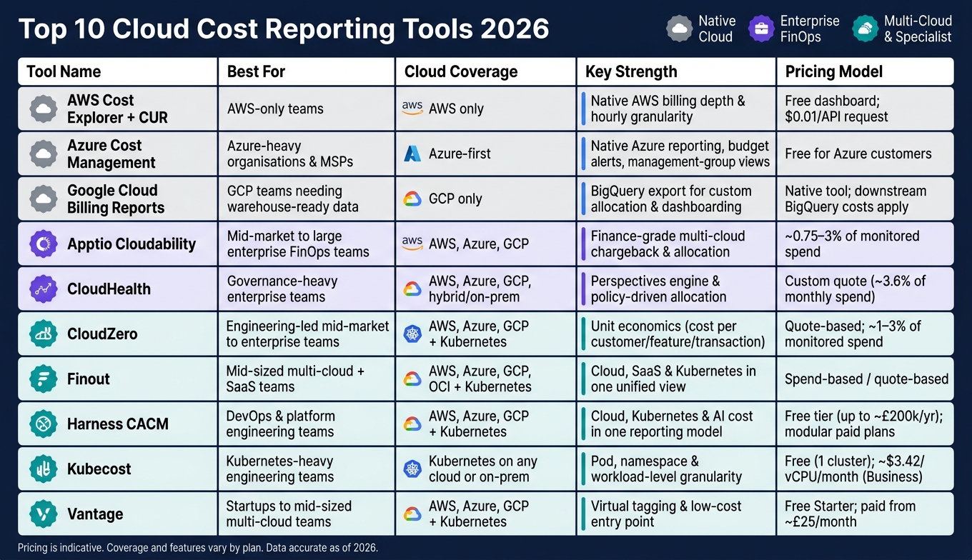Click the 'Unit economics' key strength cell
The image size is (972, 560).
676,334
